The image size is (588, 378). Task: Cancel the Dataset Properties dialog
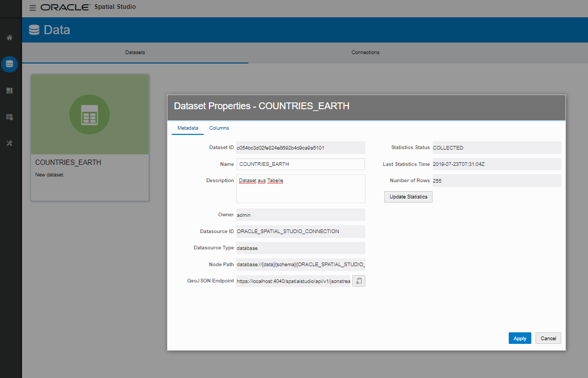coord(548,338)
